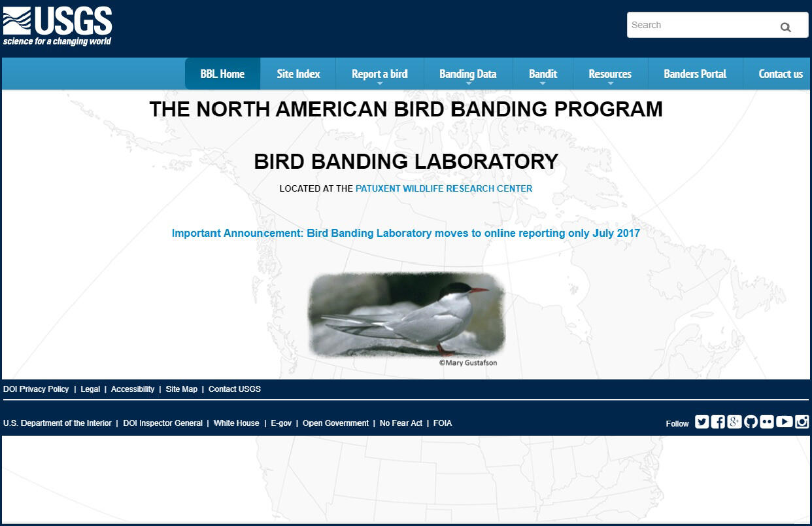Viewport: 812px width, 526px height.
Task: Click the Facebook icon in footer
Action: click(x=718, y=422)
